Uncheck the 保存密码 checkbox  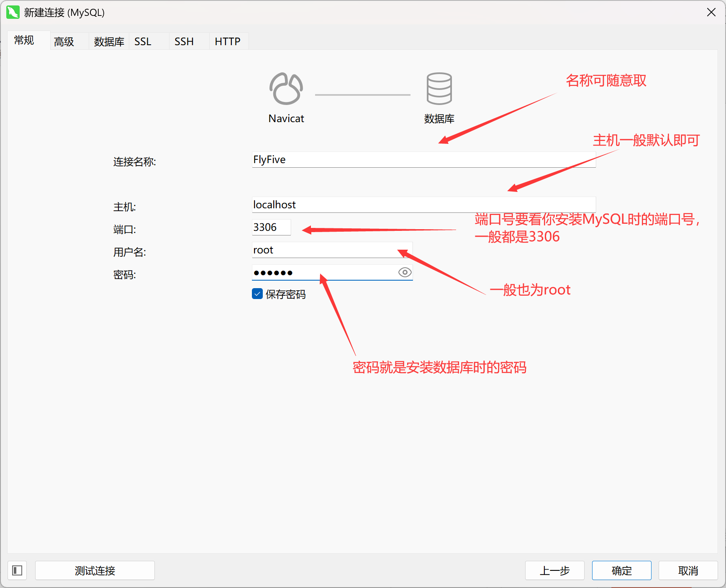coord(257,294)
